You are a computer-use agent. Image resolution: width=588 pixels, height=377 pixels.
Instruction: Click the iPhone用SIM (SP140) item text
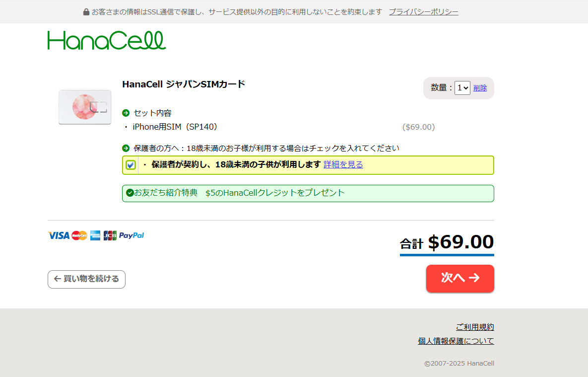coord(175,127)
